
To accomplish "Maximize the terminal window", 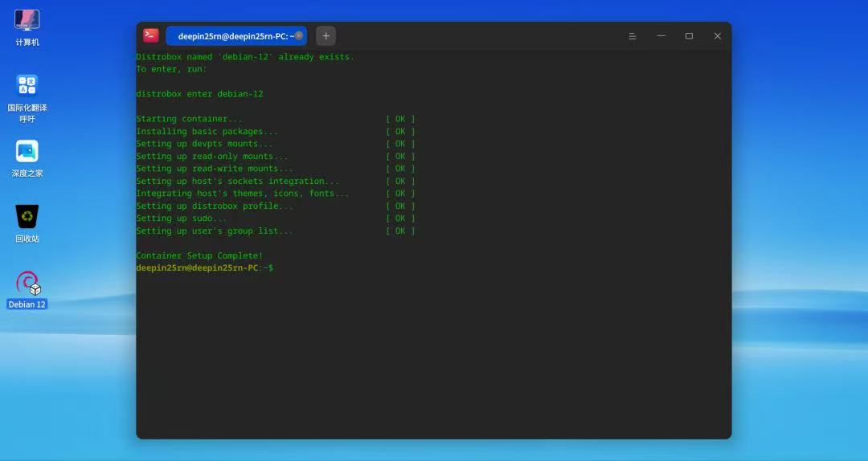I will 690,36.
